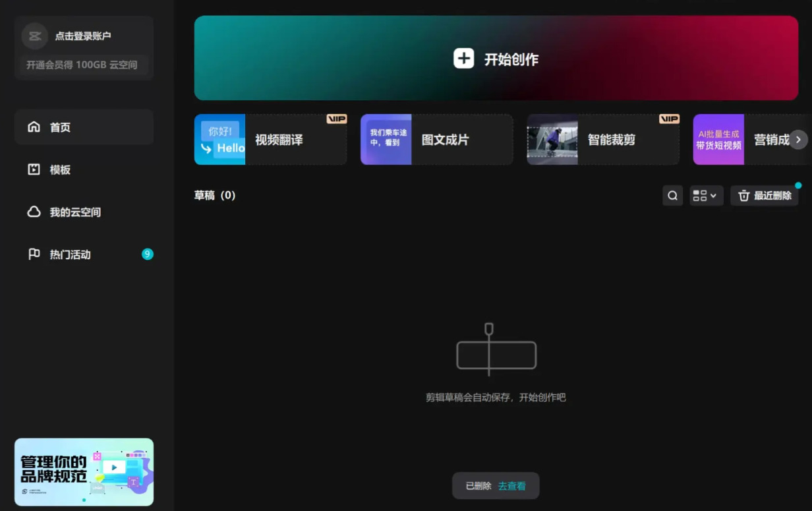Open the 图文成片 feature card
The width and height of the screenshot is (812, 511).
tap(436, 139)
